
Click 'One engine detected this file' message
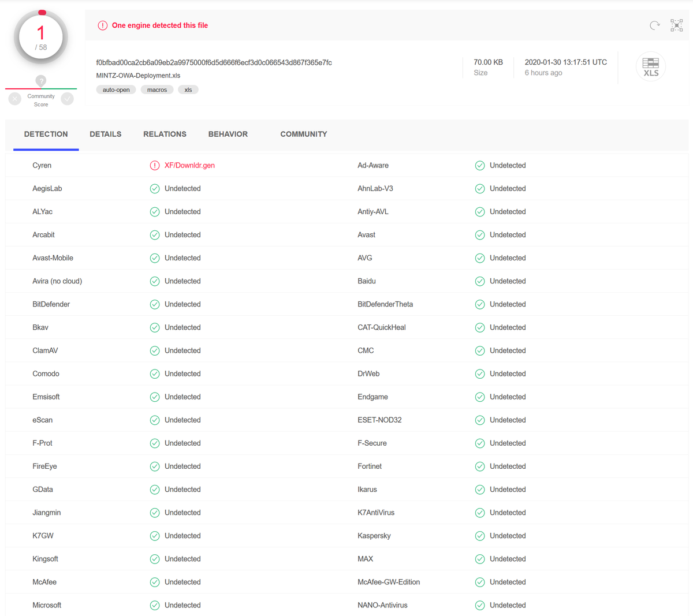click(x=160, y=25)
